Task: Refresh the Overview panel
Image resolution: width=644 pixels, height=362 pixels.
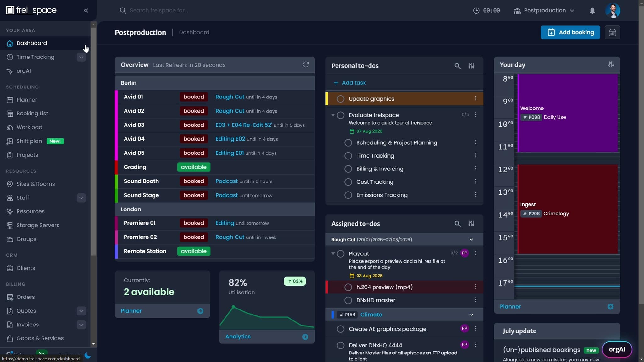Action: coord(306,64)
